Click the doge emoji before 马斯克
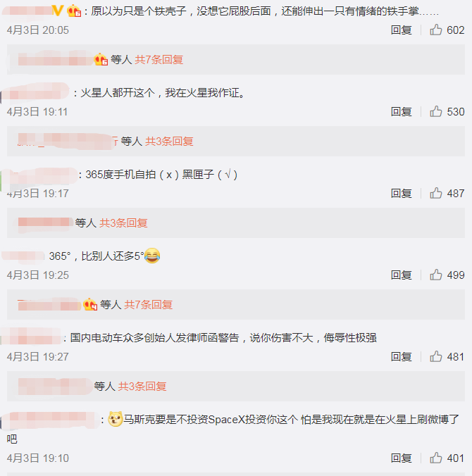 click(116, 419)
